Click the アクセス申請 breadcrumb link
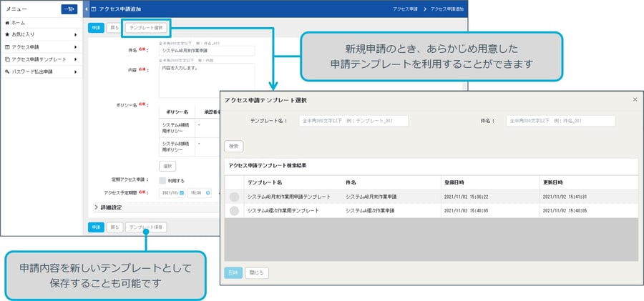Screen dimensions: 644x301 (405, 9)
